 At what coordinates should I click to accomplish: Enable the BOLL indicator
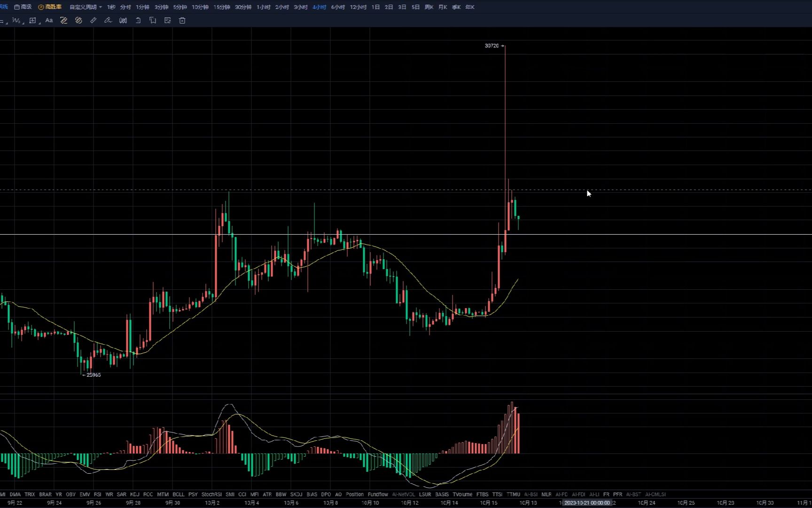coord(179,494)
